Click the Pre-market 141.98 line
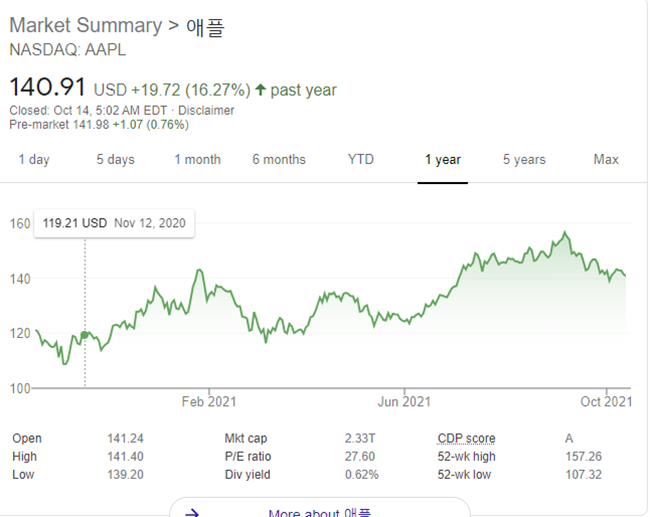The height and width of the screenshot is (517, 650). [99, 125]
